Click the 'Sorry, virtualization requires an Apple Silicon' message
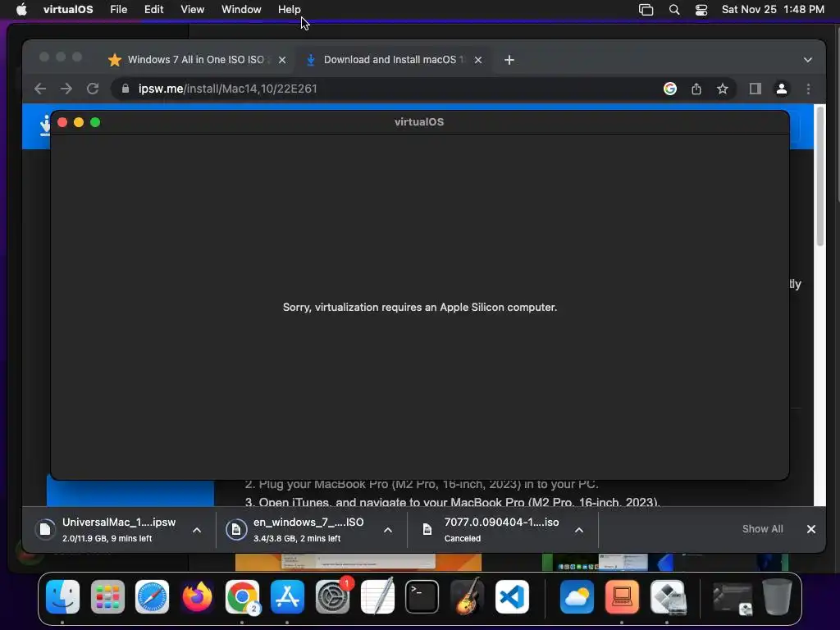Image resolution: width=840 pixels, height=630 pixels. [x=420, y=307]
